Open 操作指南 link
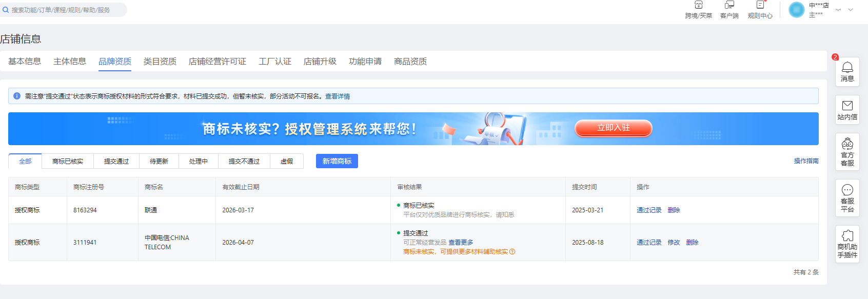868x299 pixels. pyautogui.click(x=806, y=161)
